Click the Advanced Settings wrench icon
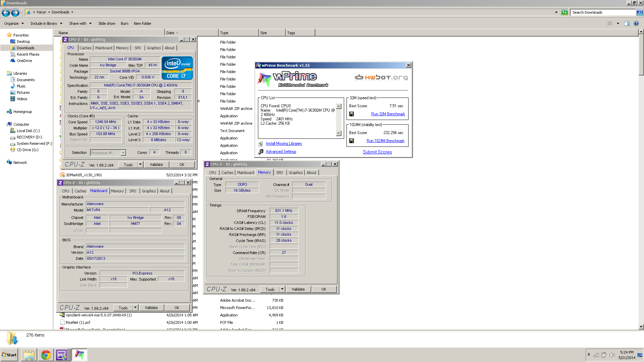Image resolution: width=644 pixels, height=362 pixels. point(261,152)
